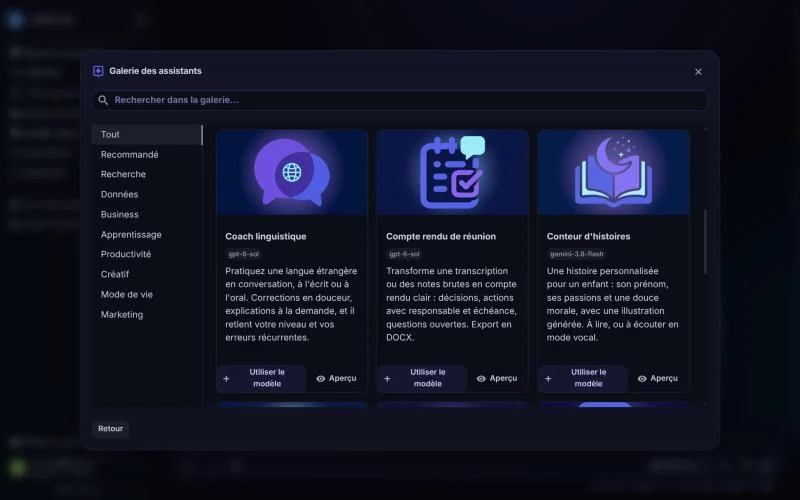The height and width of the screenshot is (500, 800).
Task: Click the plus icon on Coach linguistique card
Action: pyautogui.click(x=227, y=379)
